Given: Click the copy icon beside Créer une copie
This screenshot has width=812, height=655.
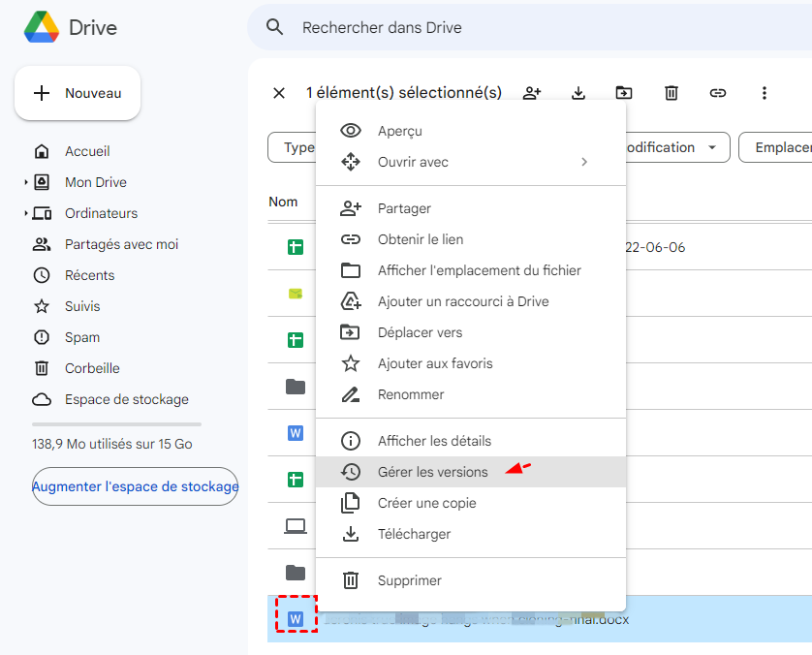Looking at the screenshot, I should point(351,503).
